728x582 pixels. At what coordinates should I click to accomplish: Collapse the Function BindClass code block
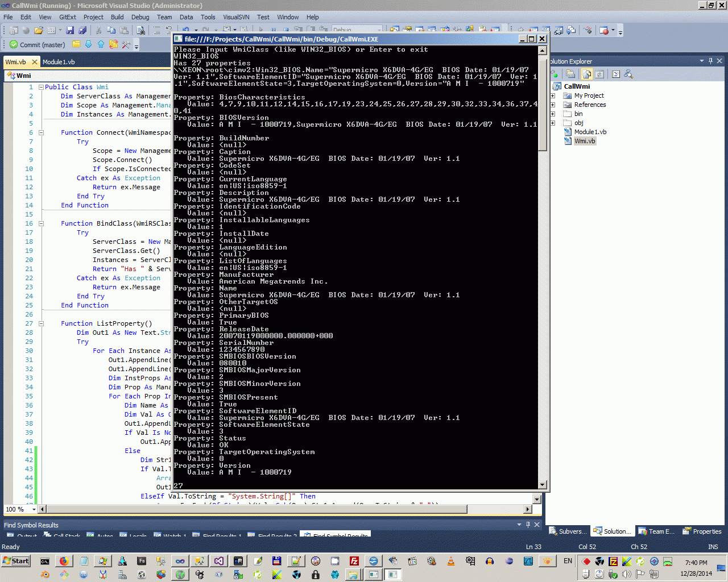41,223
